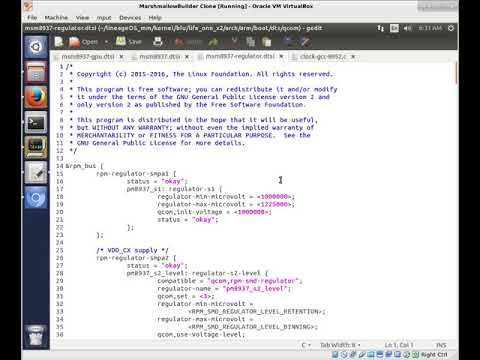Close the msm8937.dtsi tab

[x=187, y=57]
